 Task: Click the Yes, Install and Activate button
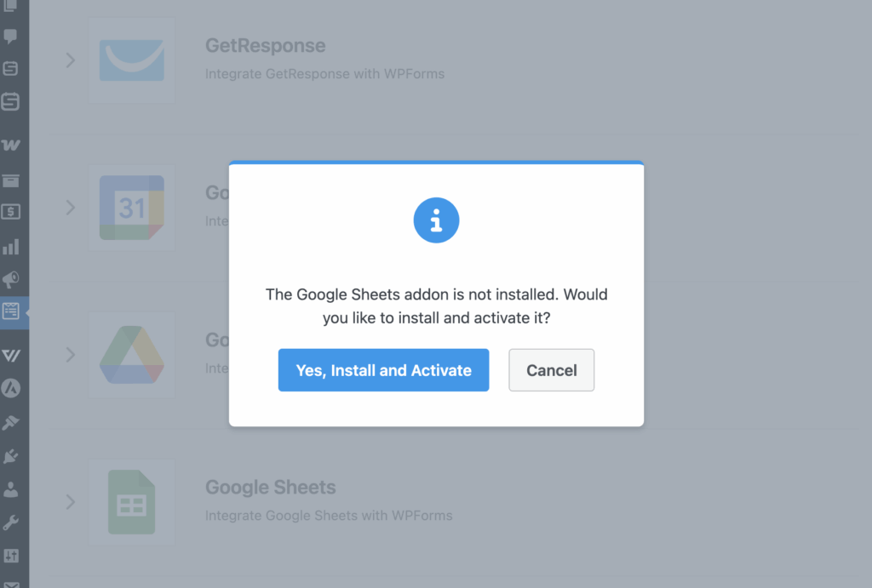383,370
